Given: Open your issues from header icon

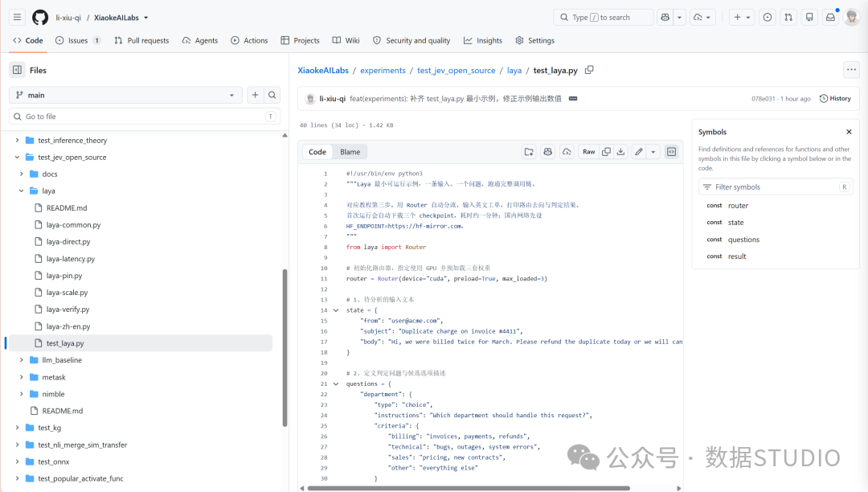Looking at the screenshot, I should point(768,17).
